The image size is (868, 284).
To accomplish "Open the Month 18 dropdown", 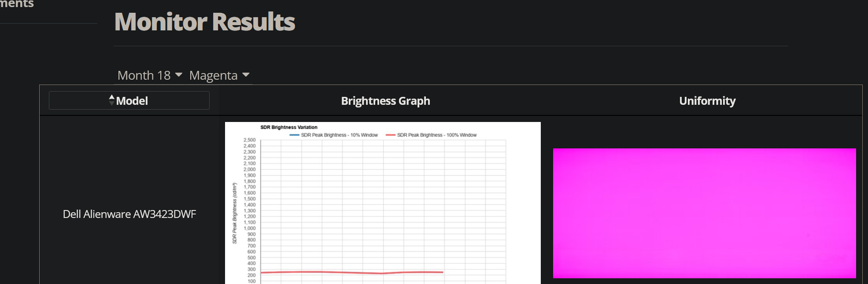I will point(150,75).
